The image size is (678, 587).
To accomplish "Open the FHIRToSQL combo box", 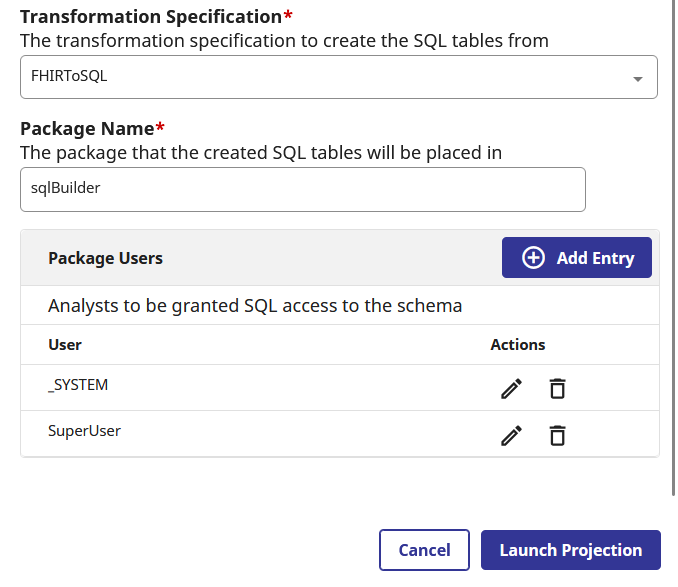I will click(x=320, y=77).
